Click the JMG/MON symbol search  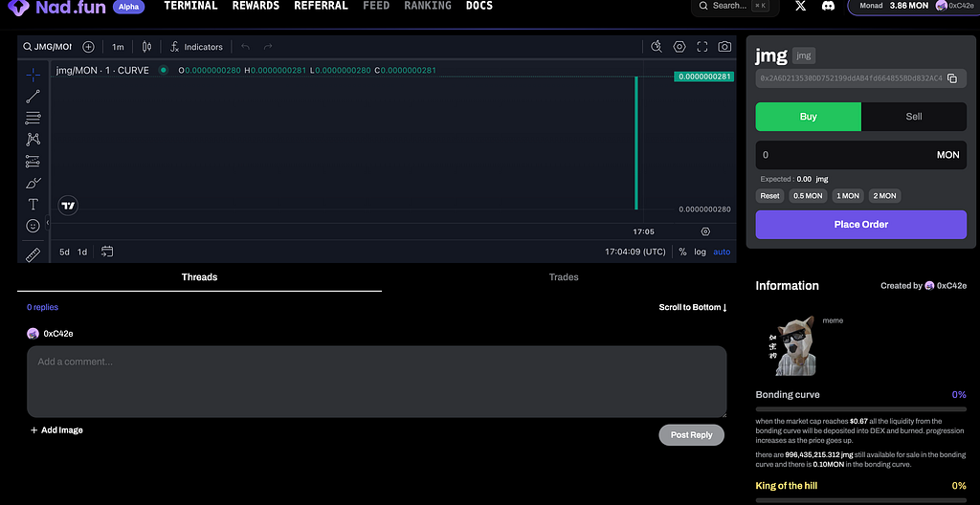click(x=48, y=47)
